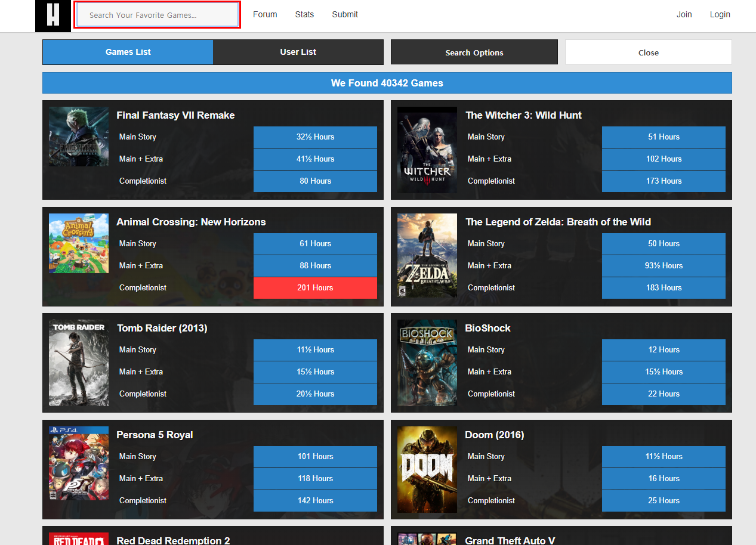The width and height of the screenshot is (756, 545).
Task: Open the Doom (2016) title link
Action: coord(494,435)
